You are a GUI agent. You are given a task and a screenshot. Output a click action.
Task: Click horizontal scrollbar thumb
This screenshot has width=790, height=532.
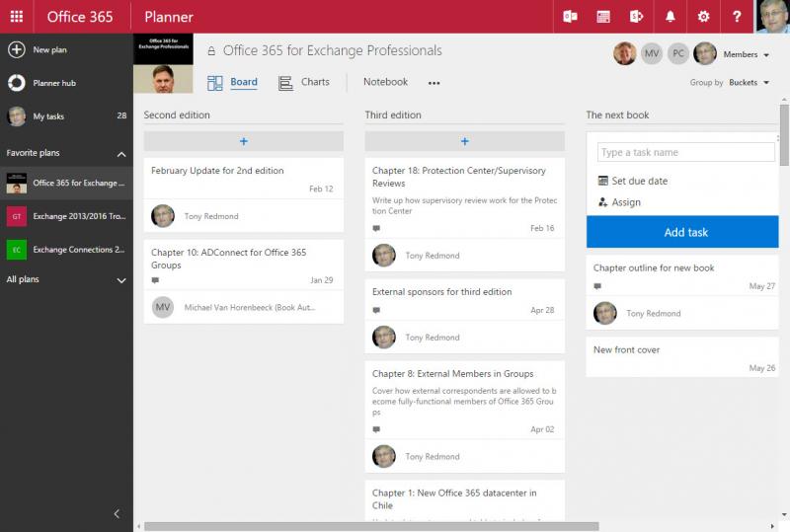tap(371, 526)
